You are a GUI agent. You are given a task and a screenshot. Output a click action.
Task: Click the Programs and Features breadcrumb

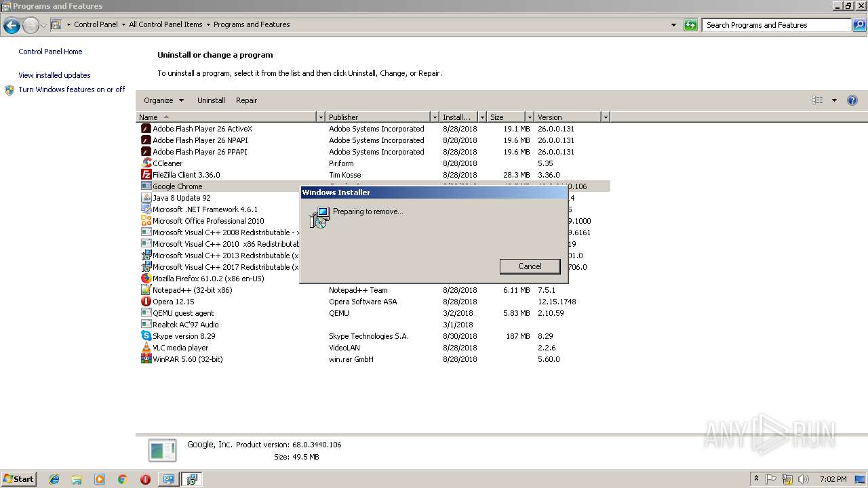(x=252, y=24)
